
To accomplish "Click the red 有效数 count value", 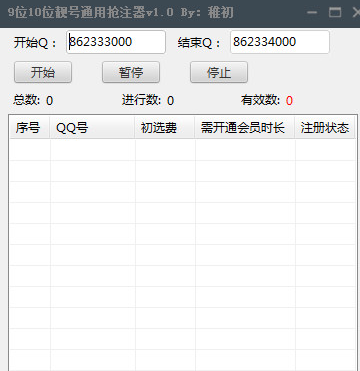I will pos(289,100).
